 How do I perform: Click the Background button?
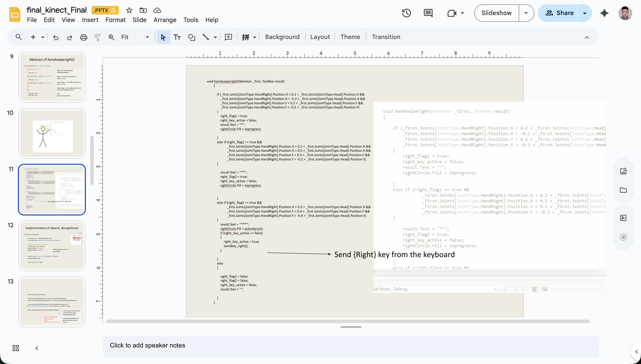282,37
